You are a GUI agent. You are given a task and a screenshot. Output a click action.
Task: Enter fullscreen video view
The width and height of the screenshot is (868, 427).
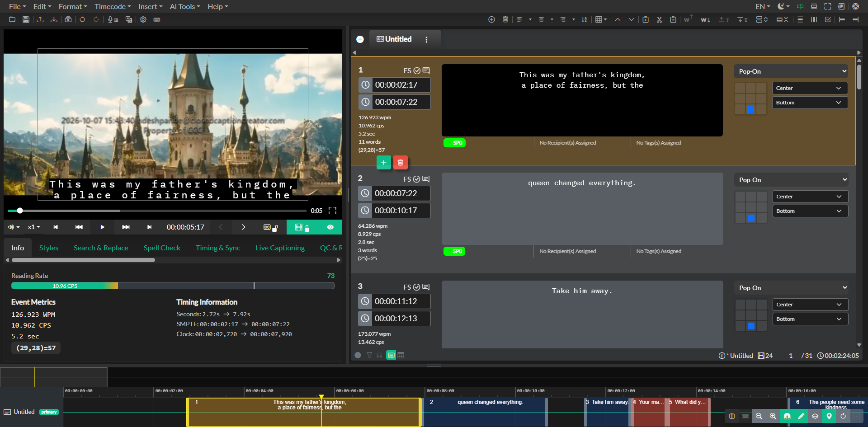click(x=333, y=211)
